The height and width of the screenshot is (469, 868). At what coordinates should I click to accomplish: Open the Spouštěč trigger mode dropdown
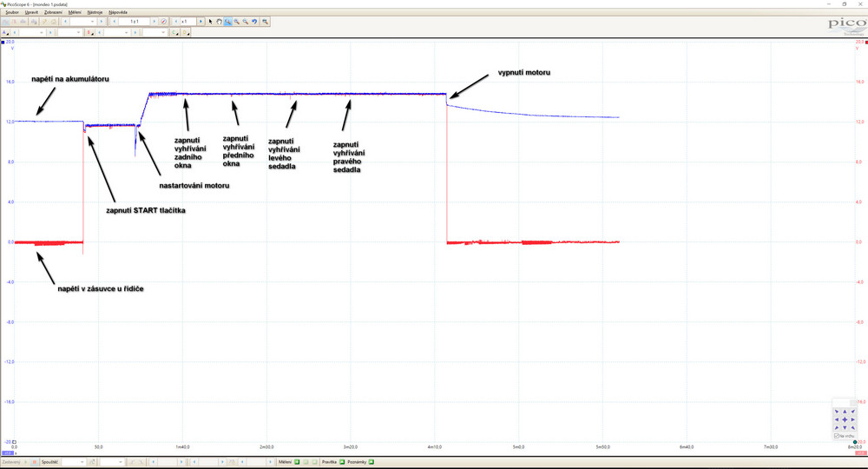[72, 462]
